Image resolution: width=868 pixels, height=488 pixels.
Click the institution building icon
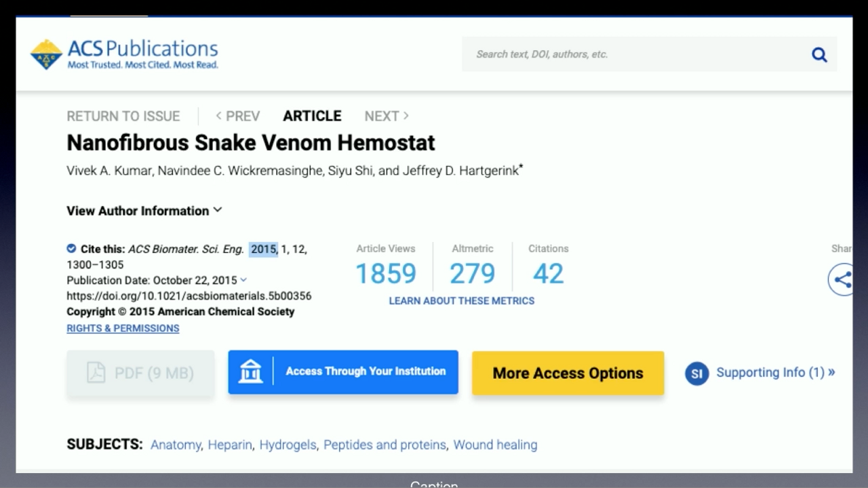(250, 372)
